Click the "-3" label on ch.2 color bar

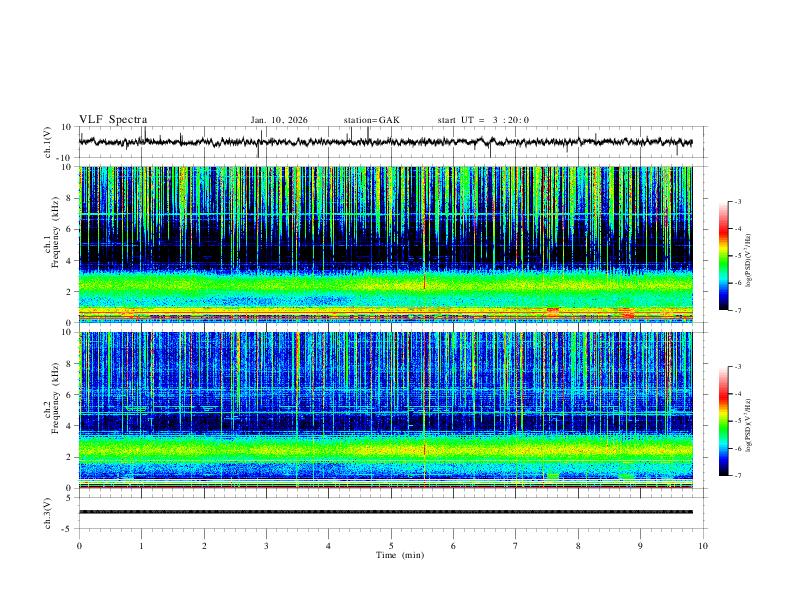(x=737, y=367)
